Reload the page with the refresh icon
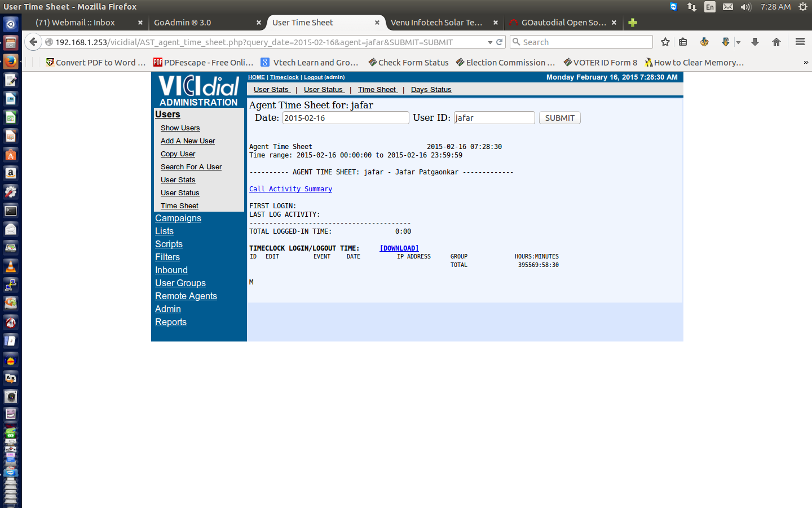The image size is (812, 508). click(499, 42)
